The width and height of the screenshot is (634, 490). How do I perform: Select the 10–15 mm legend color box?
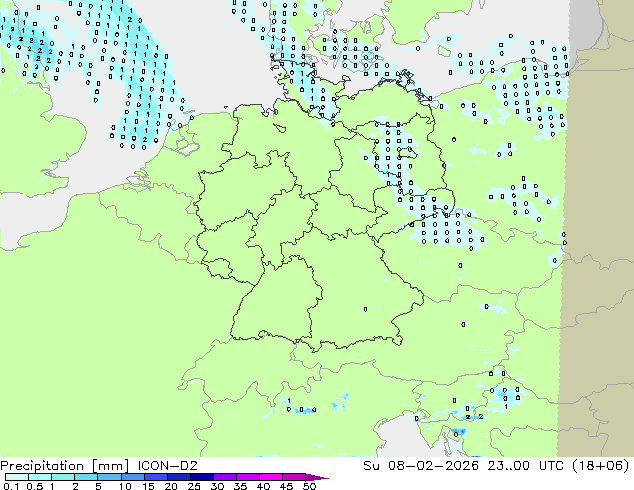[133, 477]
